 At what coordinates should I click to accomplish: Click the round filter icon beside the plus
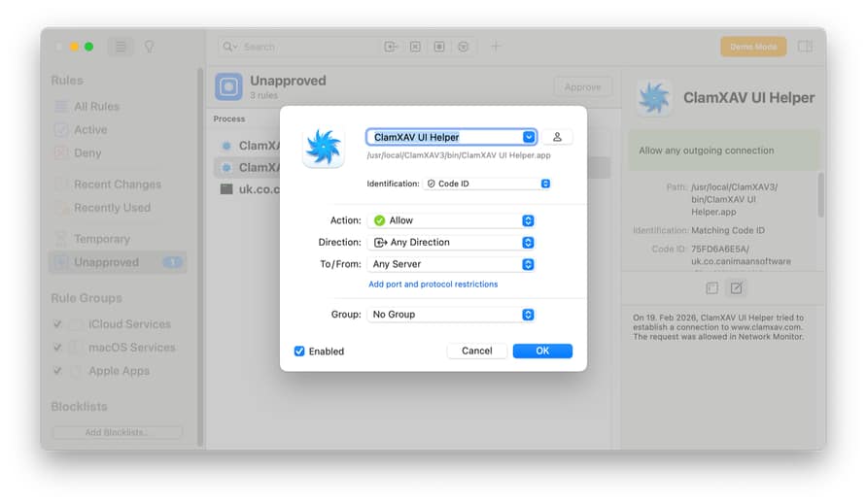tap(464, 47)
